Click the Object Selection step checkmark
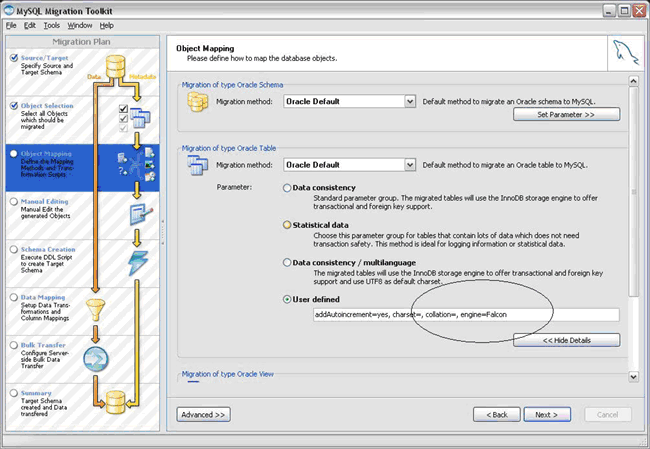 click(x=14, y=105)
